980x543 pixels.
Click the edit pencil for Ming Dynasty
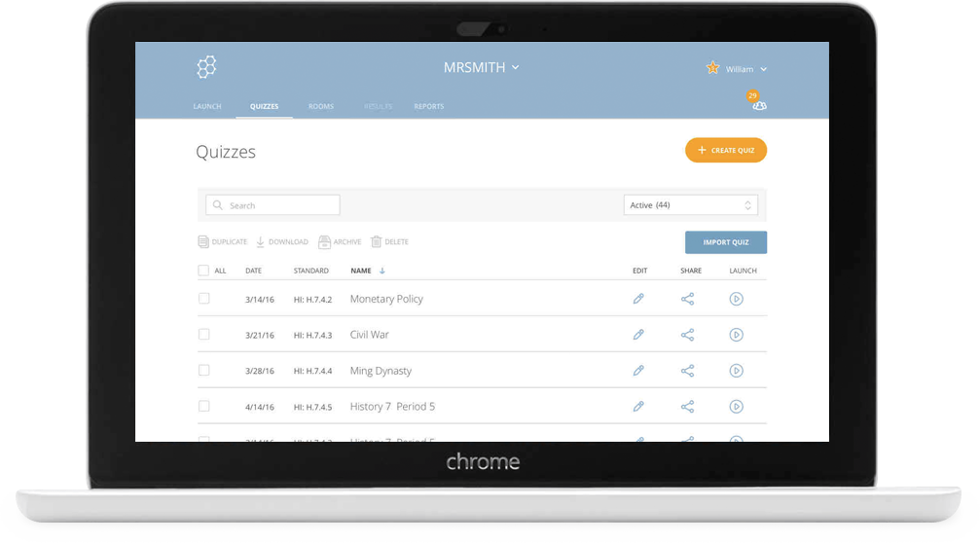click(638, 371)
